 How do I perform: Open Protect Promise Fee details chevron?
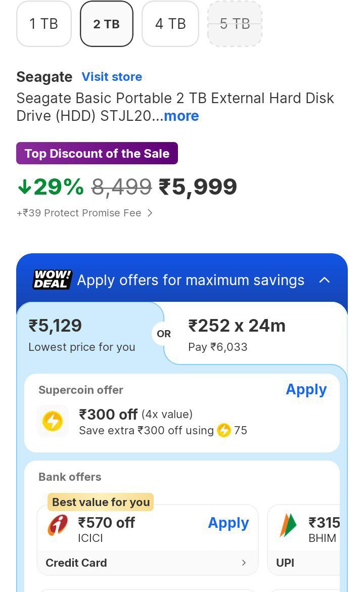[x=150, y=213]
